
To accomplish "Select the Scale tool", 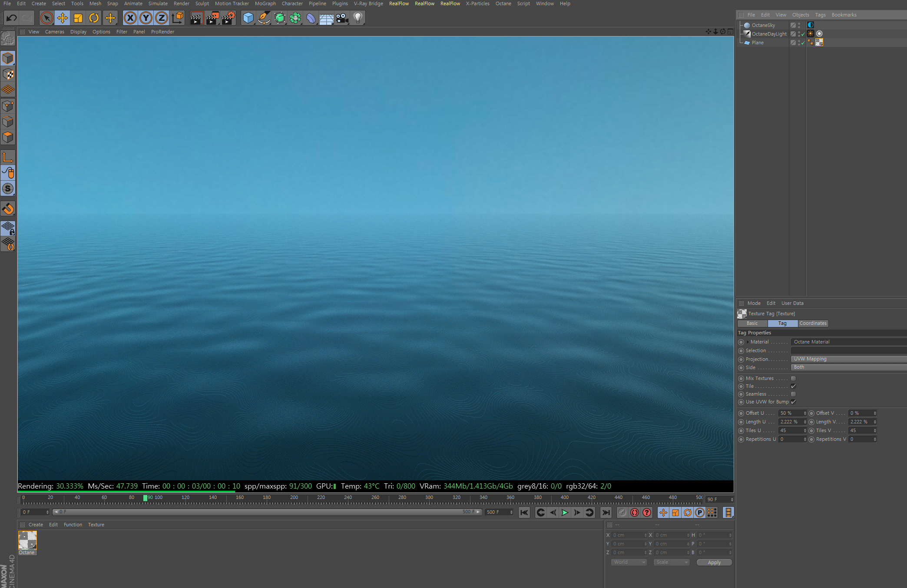I will tap(78, 18).
